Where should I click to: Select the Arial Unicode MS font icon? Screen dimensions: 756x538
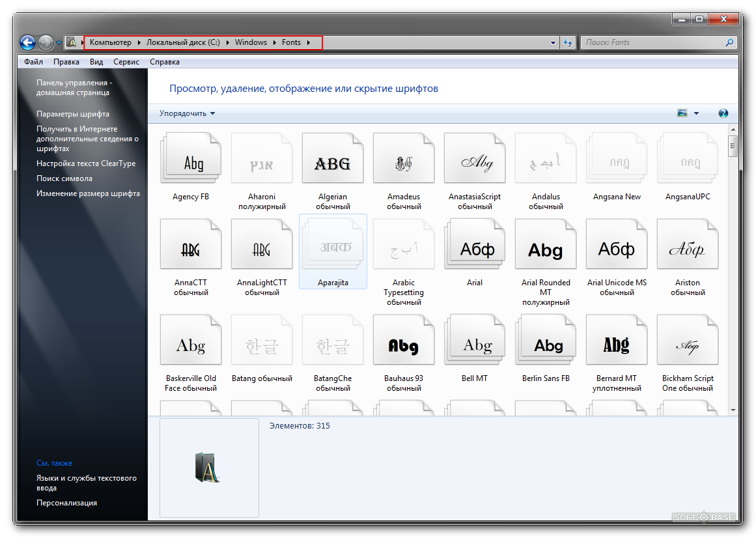click(617, 244)
